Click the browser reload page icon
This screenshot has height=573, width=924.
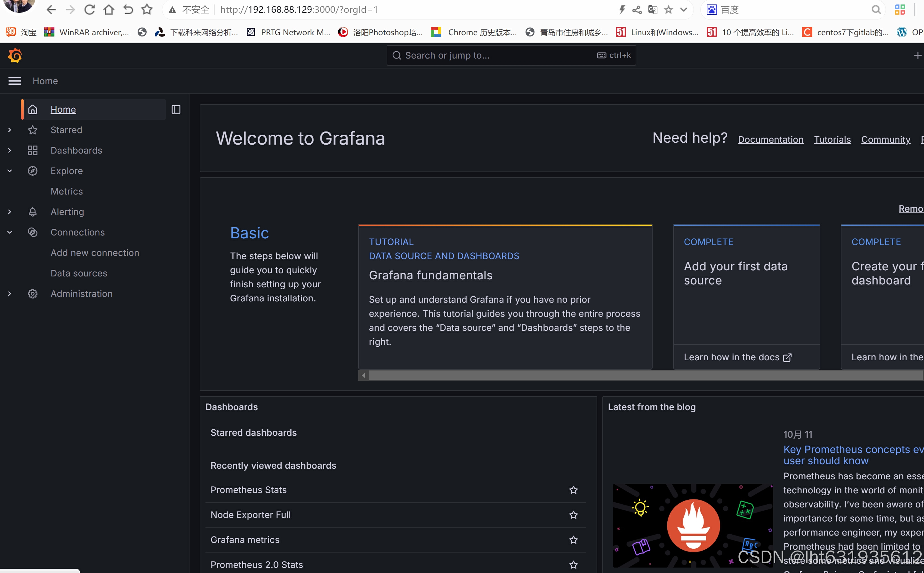point(89,10)
